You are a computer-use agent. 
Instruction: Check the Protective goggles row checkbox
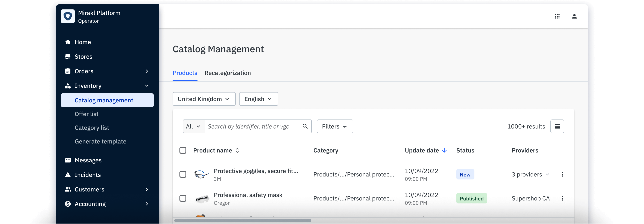(x=183, y=174)
